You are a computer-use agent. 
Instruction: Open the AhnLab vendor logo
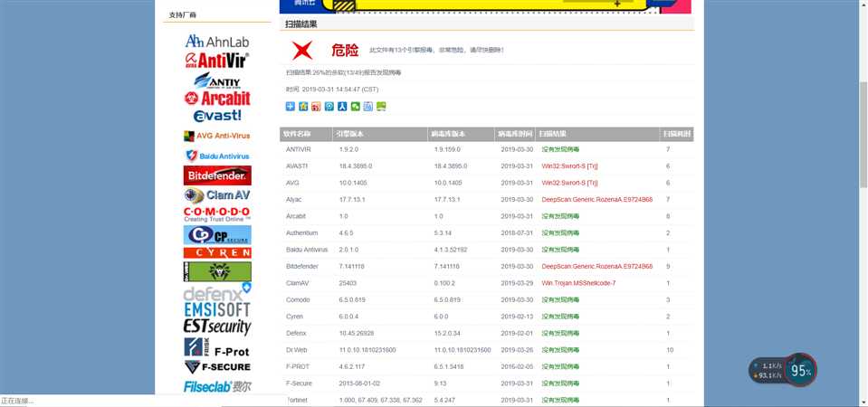217,42
